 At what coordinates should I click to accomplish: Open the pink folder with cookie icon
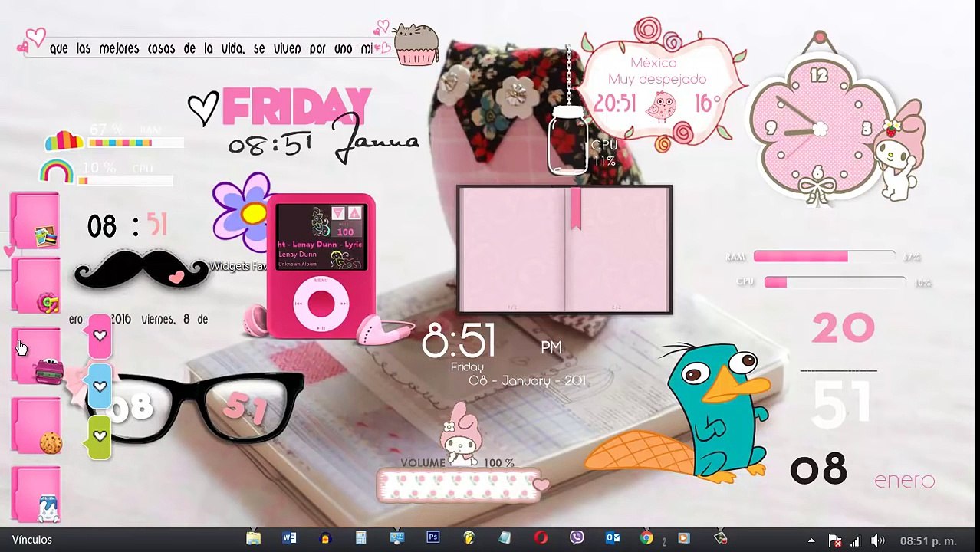pyautogui.click(x=35, y=426)
